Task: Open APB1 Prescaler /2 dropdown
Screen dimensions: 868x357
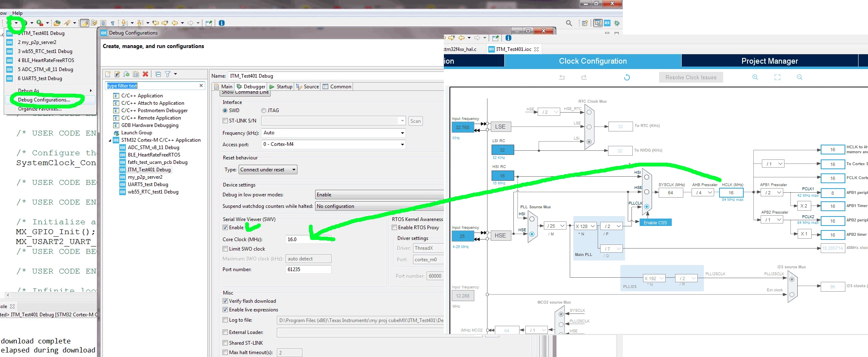Action: (773, 192)
